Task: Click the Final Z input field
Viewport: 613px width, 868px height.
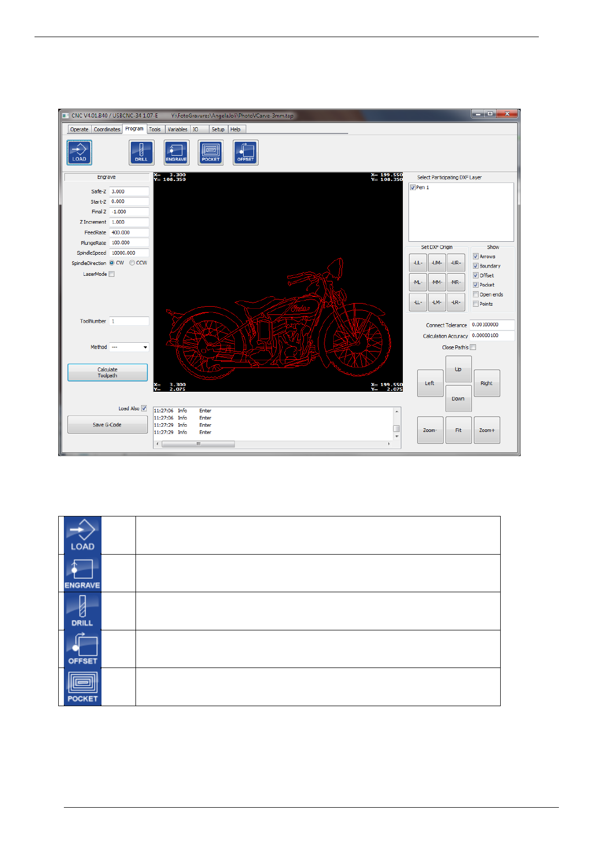Action: (x=129, y=212)
